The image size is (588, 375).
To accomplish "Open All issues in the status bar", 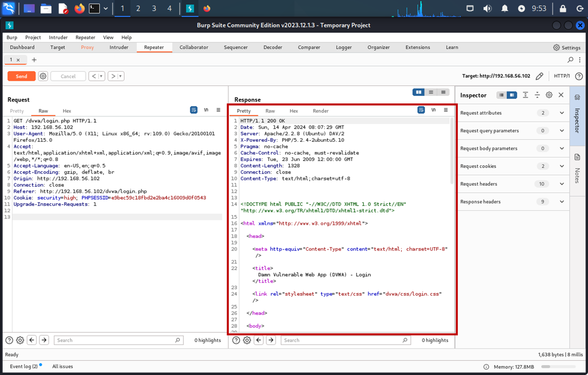I will pos(63,366).
